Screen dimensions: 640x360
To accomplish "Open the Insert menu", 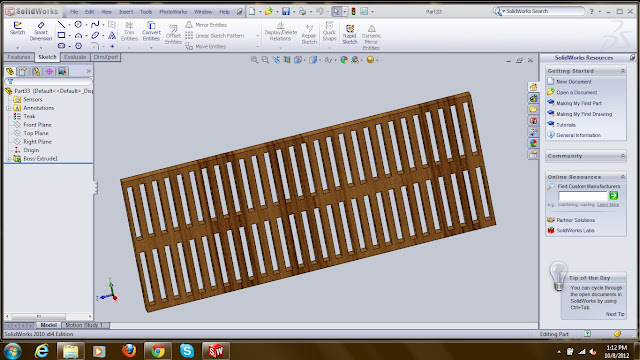I will [126, 12].
